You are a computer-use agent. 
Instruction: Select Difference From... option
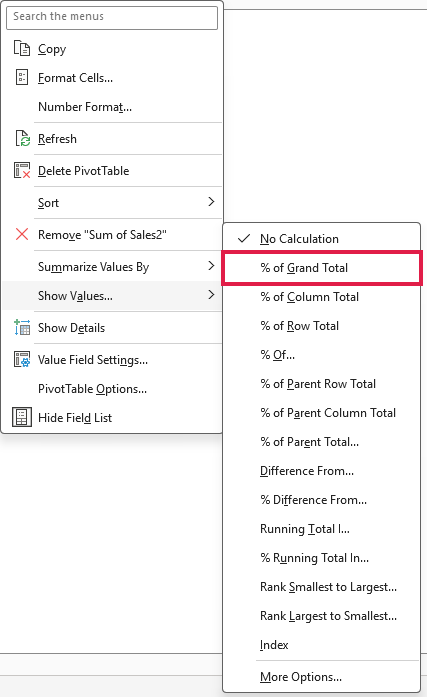coord(321,471)
